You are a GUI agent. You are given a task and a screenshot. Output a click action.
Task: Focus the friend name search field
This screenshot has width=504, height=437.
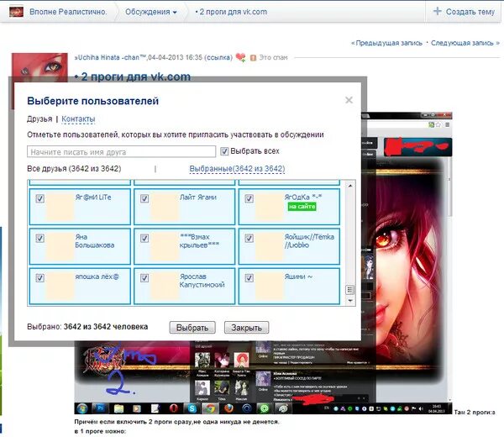tap(121, 151)
